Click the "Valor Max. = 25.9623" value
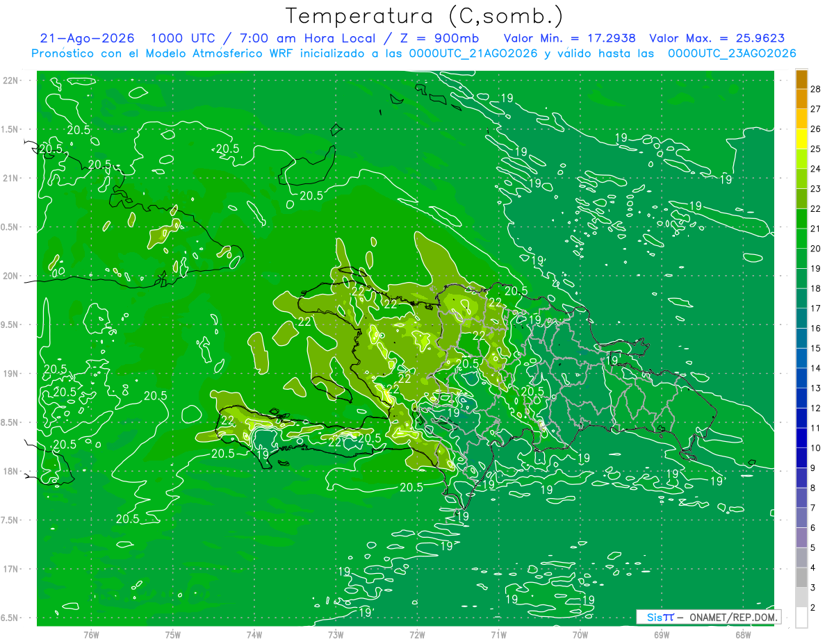 pos(717,38)
